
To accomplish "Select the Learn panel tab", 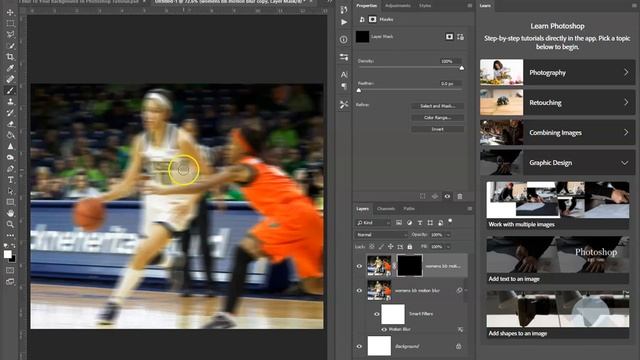I will click(x=485, y=6).
